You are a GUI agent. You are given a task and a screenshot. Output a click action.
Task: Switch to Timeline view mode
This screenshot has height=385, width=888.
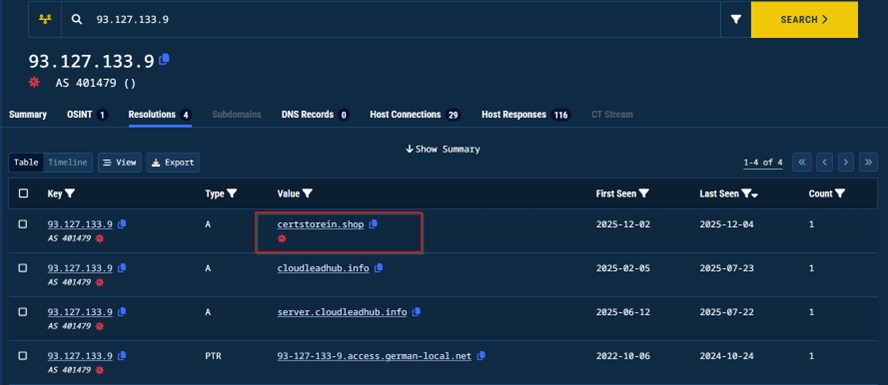(67, 162)
